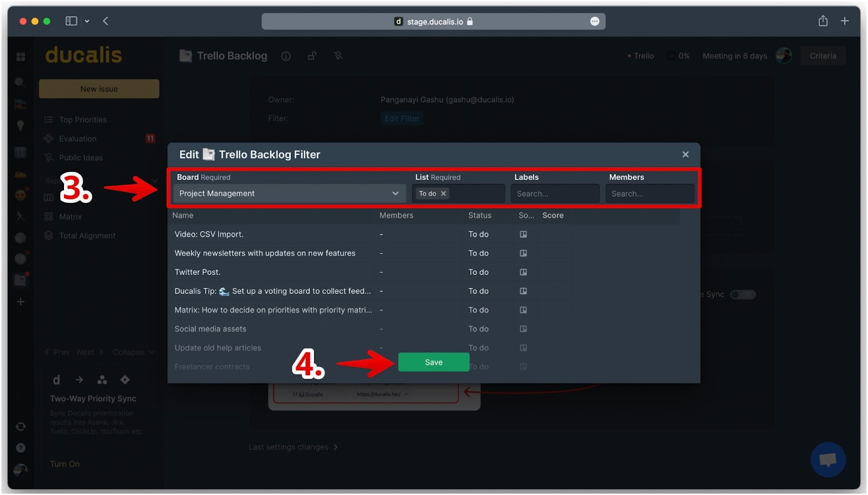The width and height of the screenshot is (868, 495).
Task: Click the lock icon next to Trello Backlog
Action: (x=312, y=56)
